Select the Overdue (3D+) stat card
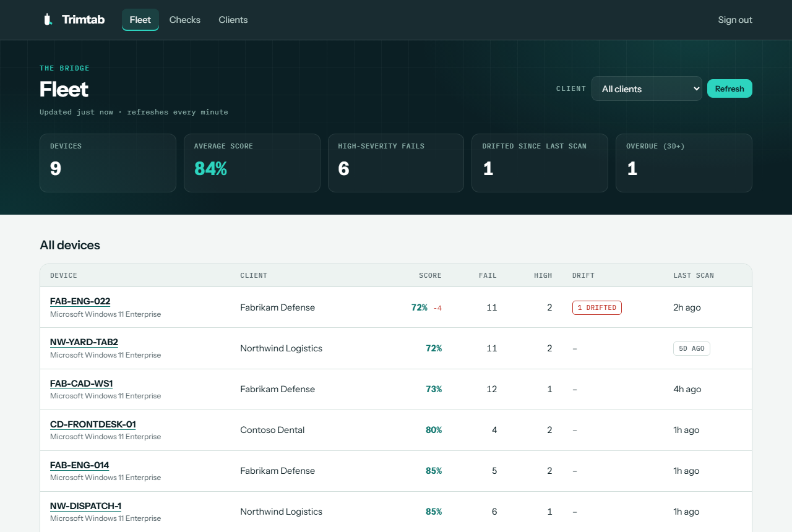Image resolution: width=792 pixels, height=532 pixels. [684, 163]
